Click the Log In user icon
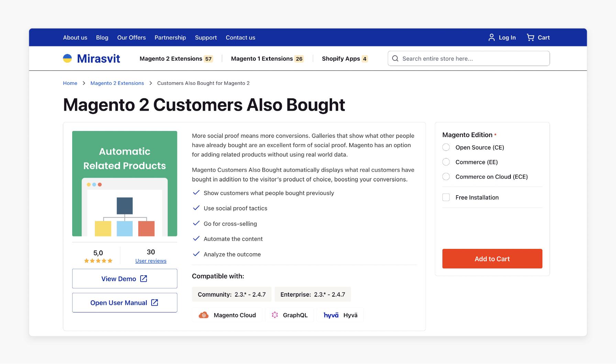 coord(492,37)
